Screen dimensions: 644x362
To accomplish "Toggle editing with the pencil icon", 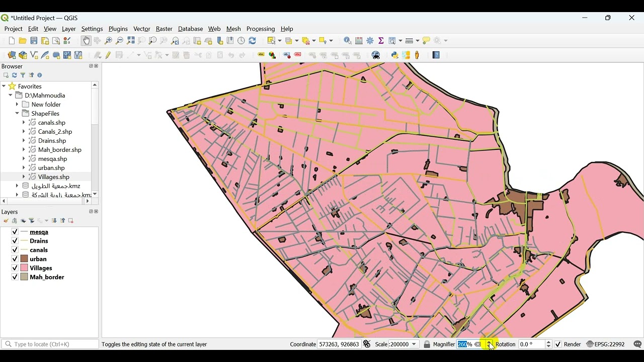I will (108, 55).
